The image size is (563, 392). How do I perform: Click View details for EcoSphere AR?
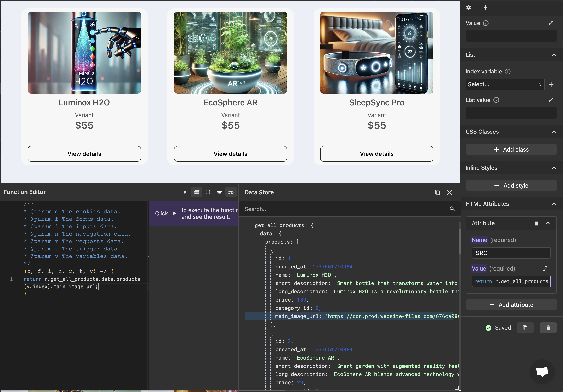click(230, 154)
